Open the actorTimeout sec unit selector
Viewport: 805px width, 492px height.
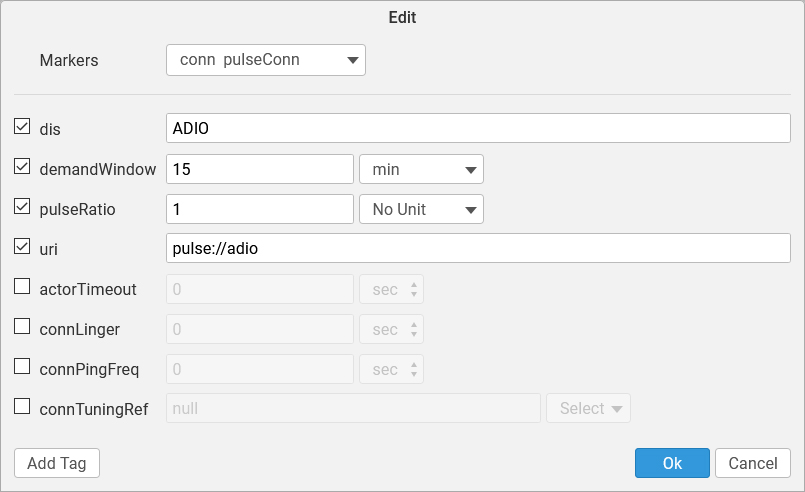(x=391, y=289)
